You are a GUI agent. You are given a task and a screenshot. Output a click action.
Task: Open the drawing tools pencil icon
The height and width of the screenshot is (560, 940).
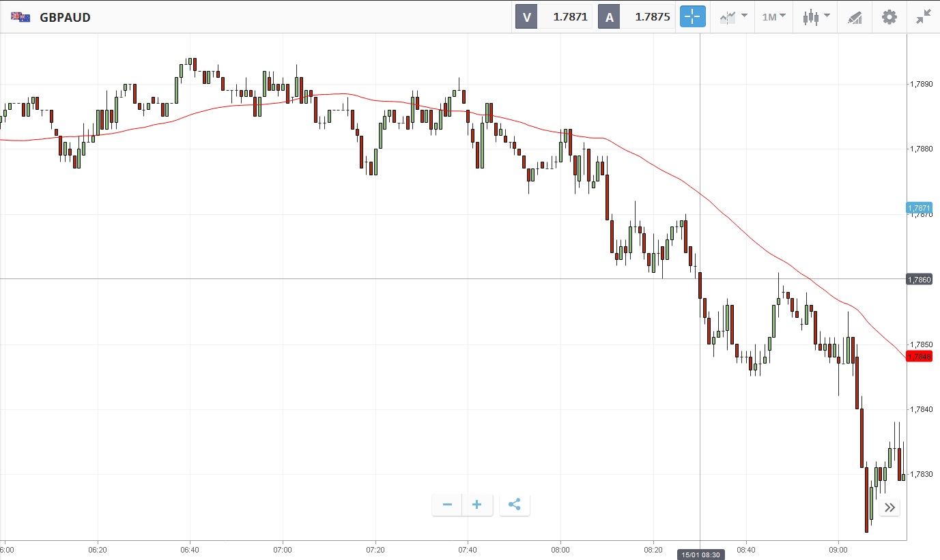[855, 17]
